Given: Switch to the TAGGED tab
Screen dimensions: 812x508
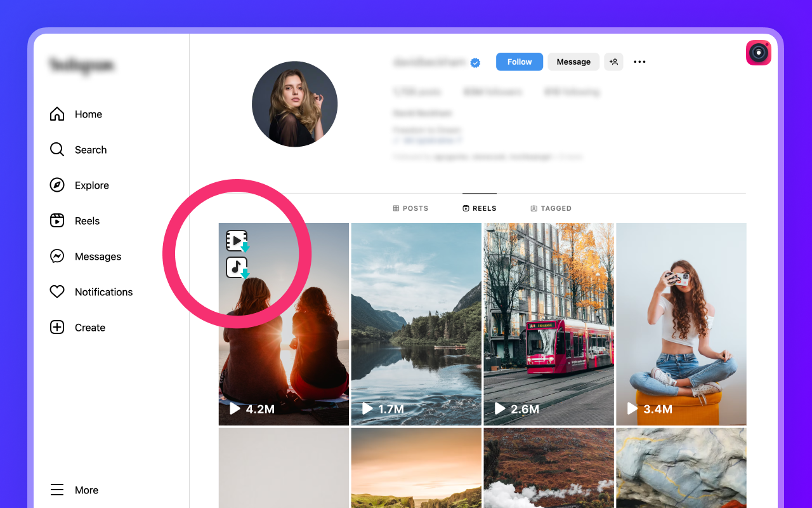Looking at the screenshot, I should click(x=551, y=208).
